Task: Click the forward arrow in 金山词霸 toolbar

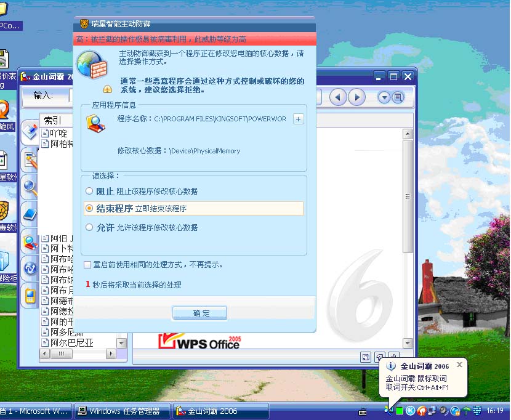Action: [356, 97]
